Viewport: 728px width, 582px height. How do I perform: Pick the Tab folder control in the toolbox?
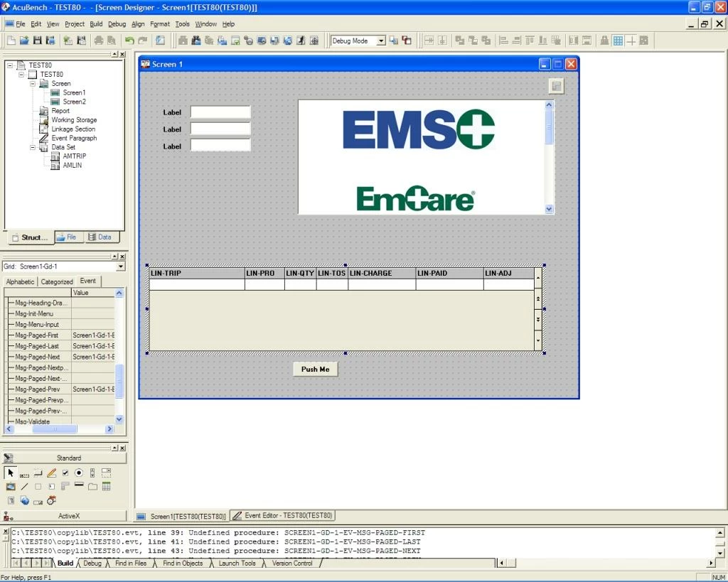point(92,486)
